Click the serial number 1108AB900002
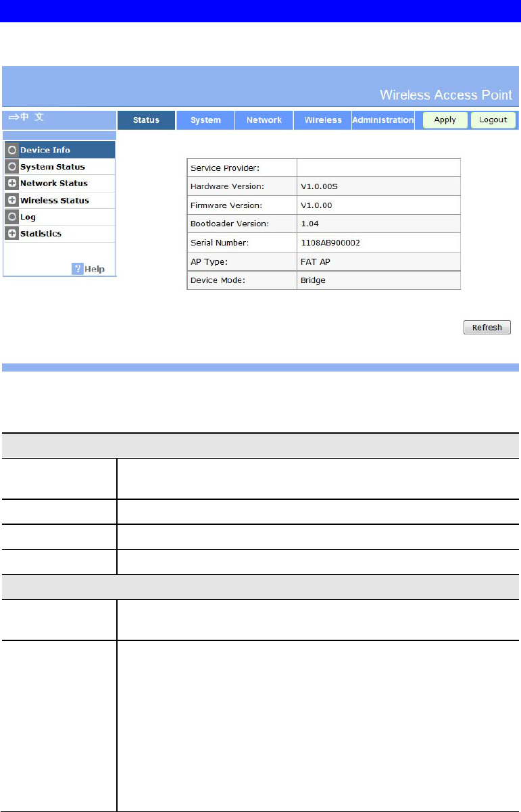The image size is (521, 812). (x=330, y=243)
